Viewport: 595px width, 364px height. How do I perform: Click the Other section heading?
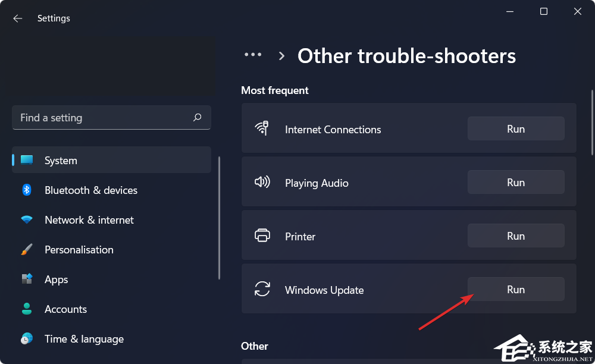coord(255,346)
